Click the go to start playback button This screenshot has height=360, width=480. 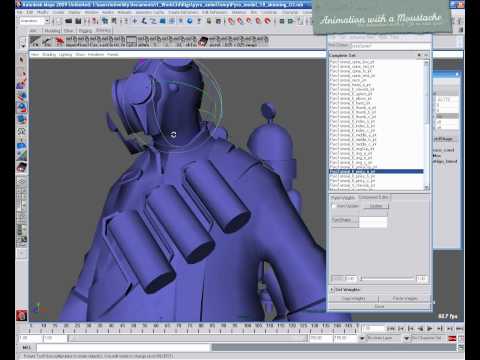pyautogui.click(x=391, y=329)
